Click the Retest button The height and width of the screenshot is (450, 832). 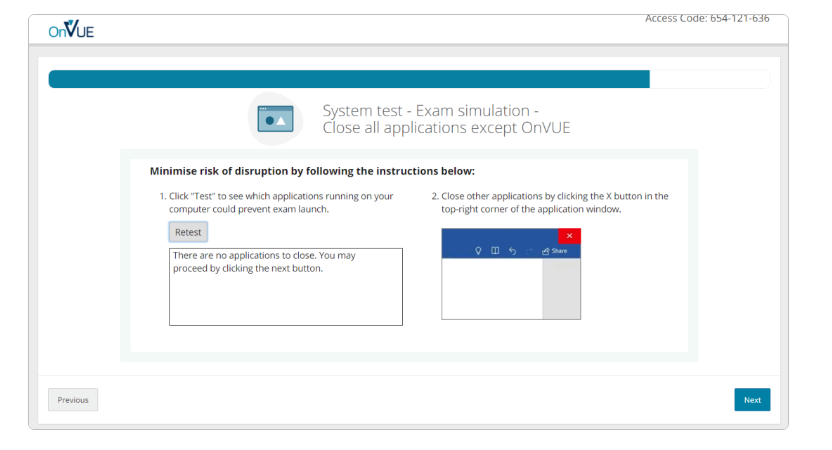point(188,232)
